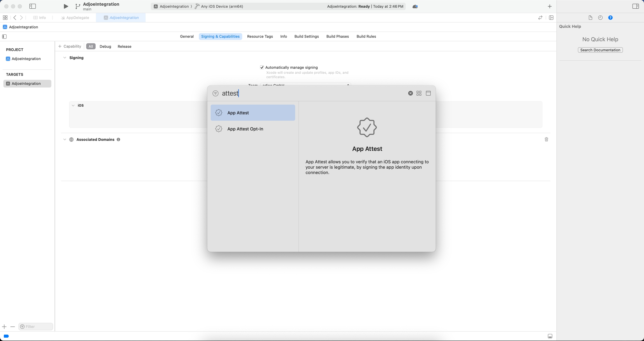Toggle the navigator sidebar icon
The image size is (644, 341).
pos(32,6)
